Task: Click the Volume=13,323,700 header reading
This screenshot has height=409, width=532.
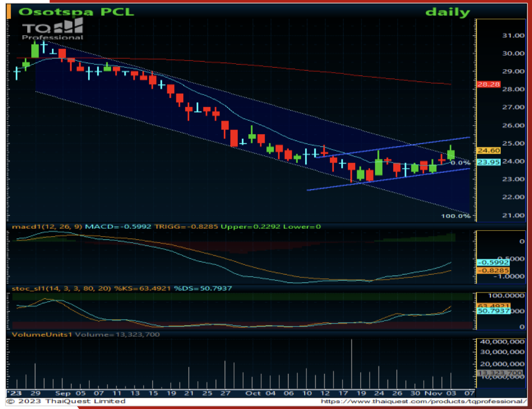Action: [x=117, y=335]
